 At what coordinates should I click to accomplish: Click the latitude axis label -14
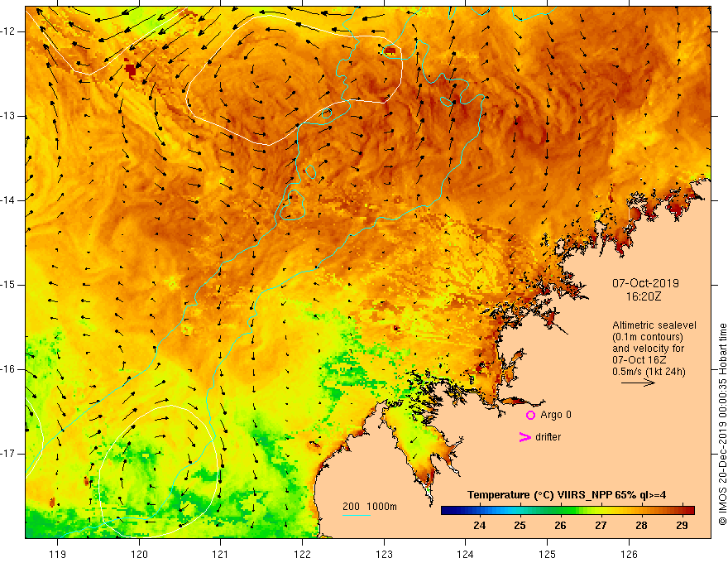(8, 200)
